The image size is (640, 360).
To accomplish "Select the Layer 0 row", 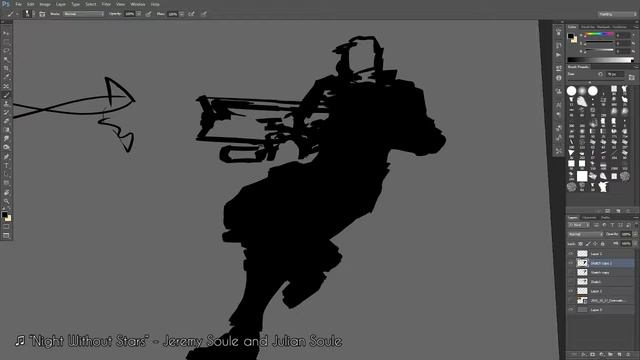I will (x=605, y=310).
